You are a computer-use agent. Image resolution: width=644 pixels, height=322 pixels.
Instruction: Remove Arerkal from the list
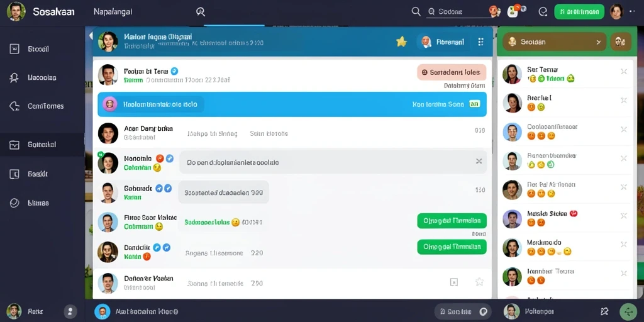click(x=623, y=100)
